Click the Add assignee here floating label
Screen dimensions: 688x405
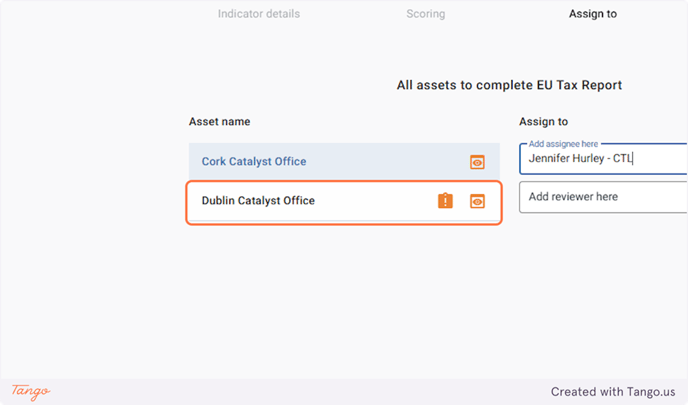[563, 144]
